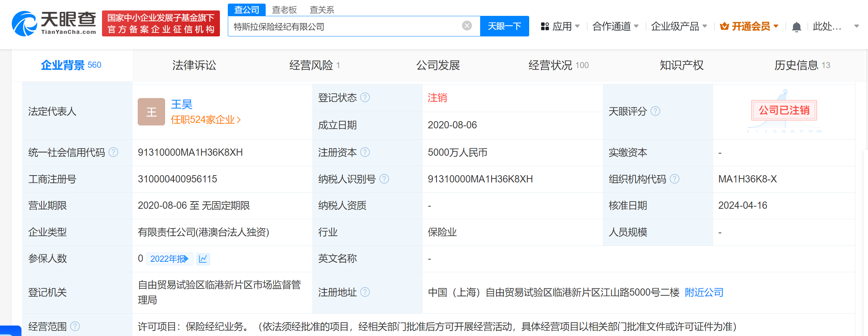Open the notification bell
The height and width of the screenshot is (336, 868).
pos(796,27)
